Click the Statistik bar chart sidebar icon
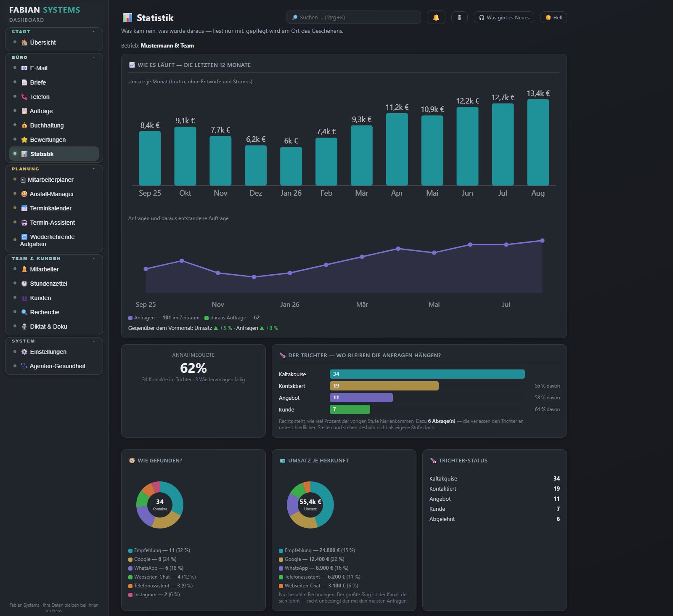Screen dimensions: 673x616 click(24, 154)
